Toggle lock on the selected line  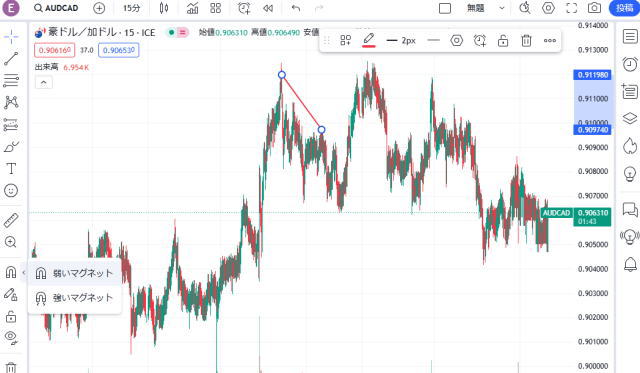pyautogui.click(x=503, y=40)
